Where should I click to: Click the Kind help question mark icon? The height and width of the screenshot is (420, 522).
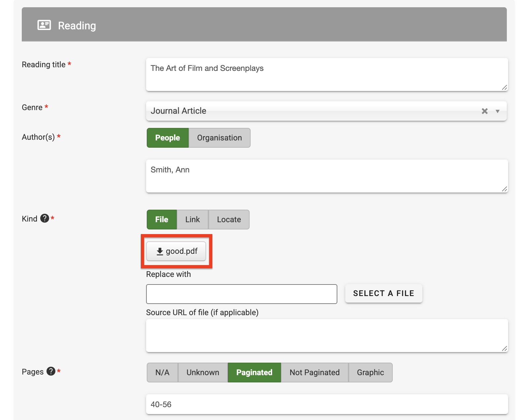point(45,218)
